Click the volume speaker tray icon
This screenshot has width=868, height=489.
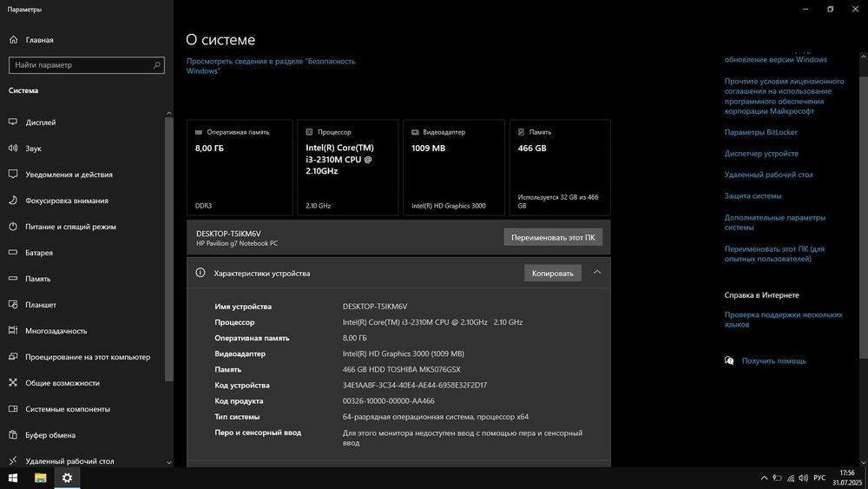pos(803,478)
